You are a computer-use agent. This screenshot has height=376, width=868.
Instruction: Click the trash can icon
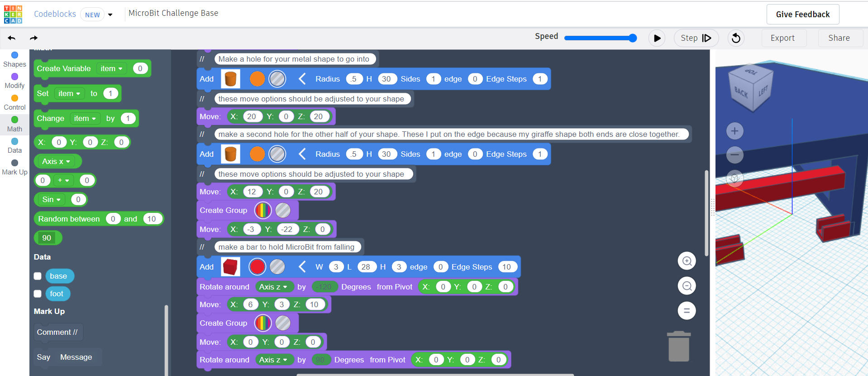(679, 346)
